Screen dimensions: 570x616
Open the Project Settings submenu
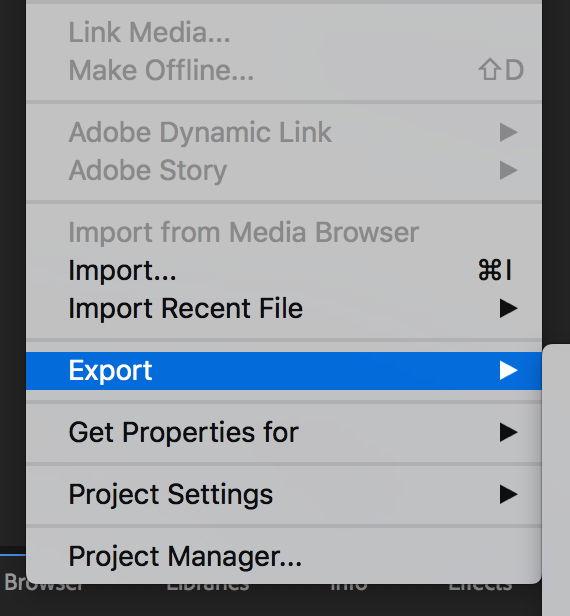click(284, 494)
